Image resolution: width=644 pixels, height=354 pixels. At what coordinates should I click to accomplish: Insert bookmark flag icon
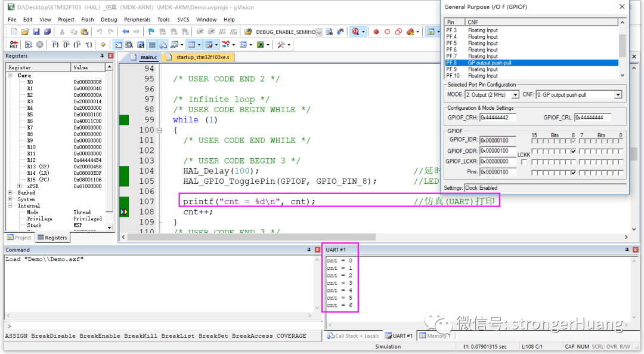pos(151,32)
